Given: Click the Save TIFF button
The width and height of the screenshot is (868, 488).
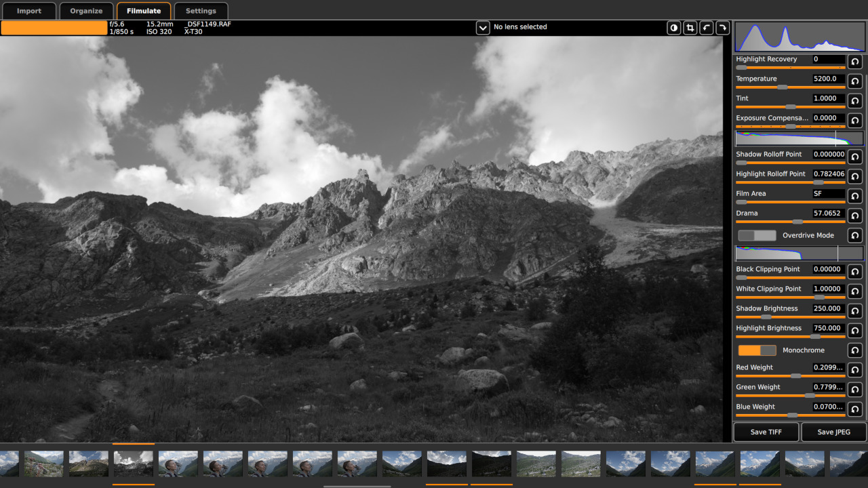Looking at the screenshot, I should [766, 432].
